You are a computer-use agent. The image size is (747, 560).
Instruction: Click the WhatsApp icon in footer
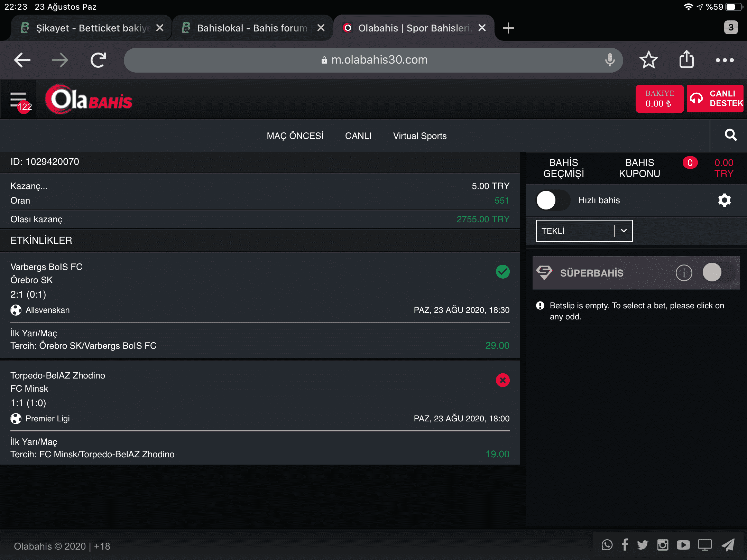(607, 545)
